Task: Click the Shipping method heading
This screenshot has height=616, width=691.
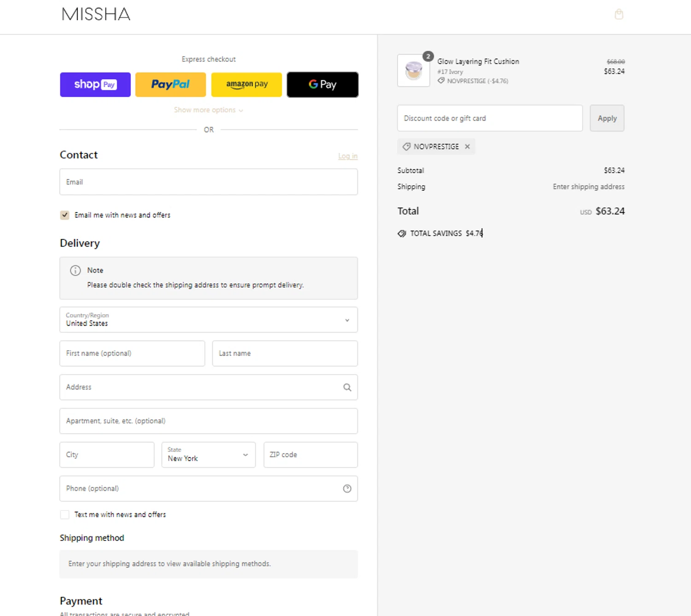Action: click(x=92, y=538)
